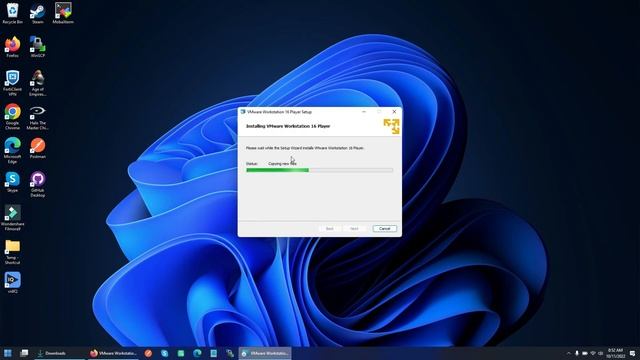Close the VMware Setup dialog window
640x360 pixels.
(x=394, y=111)
